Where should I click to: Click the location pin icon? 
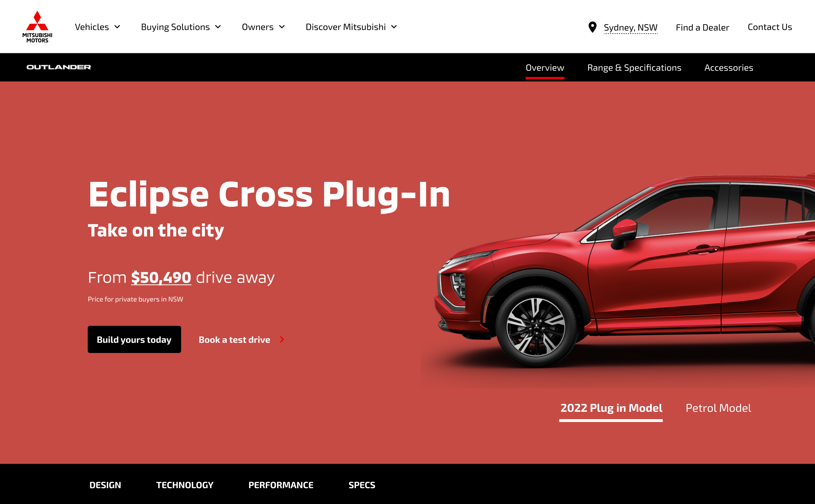[592, 27]
